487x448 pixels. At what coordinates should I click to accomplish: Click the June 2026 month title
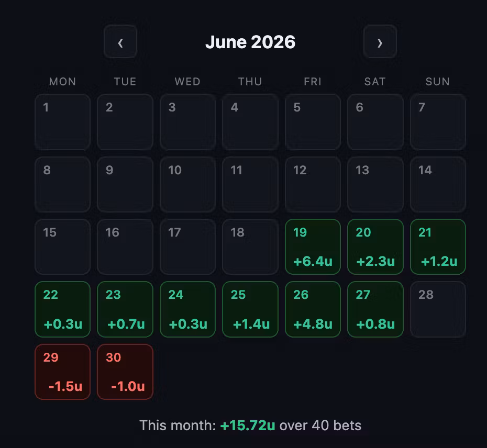(x=250, y=42)
